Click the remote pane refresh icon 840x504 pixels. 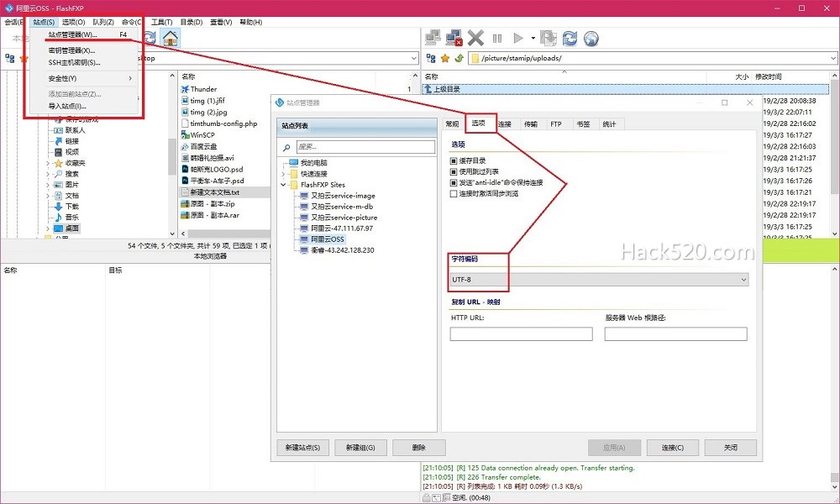click(x=570, y=38)
